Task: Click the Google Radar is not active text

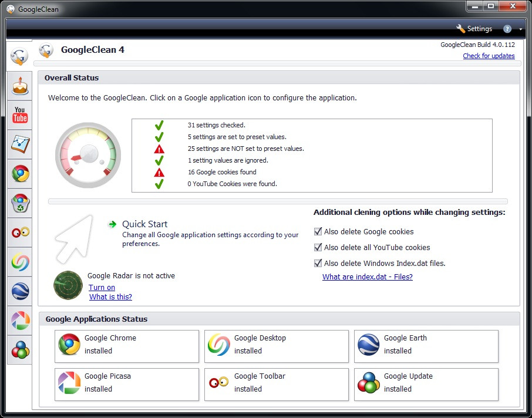Action: point(132,276)
